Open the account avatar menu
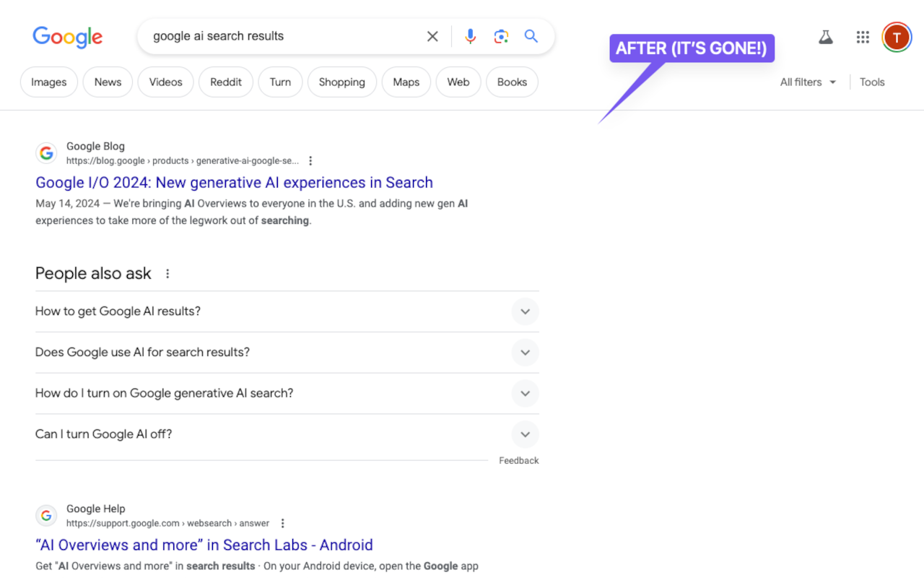This screenshot has height=578, width=924. coord(897,37)
